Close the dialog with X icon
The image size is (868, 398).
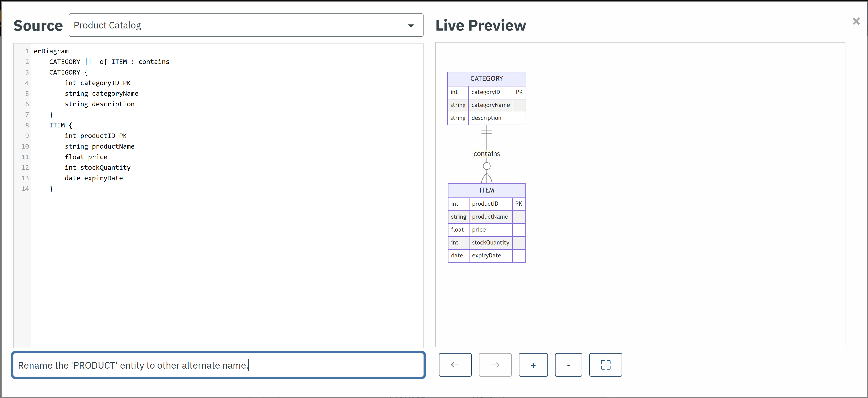click(856, 21)
